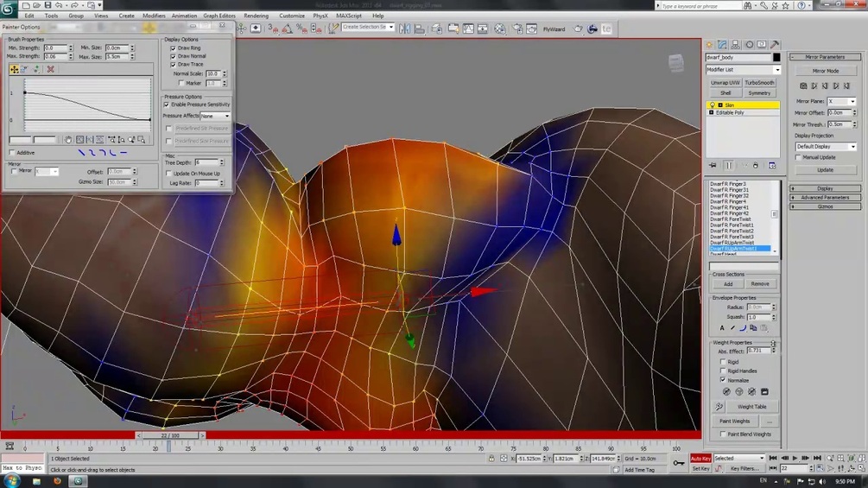
Task: Toggle the Draw Normal checkbox
Action: tap(174, 56)
